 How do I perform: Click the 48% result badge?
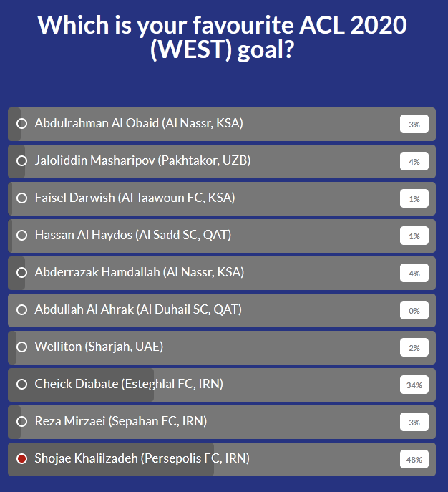click(x=414, y=459)
